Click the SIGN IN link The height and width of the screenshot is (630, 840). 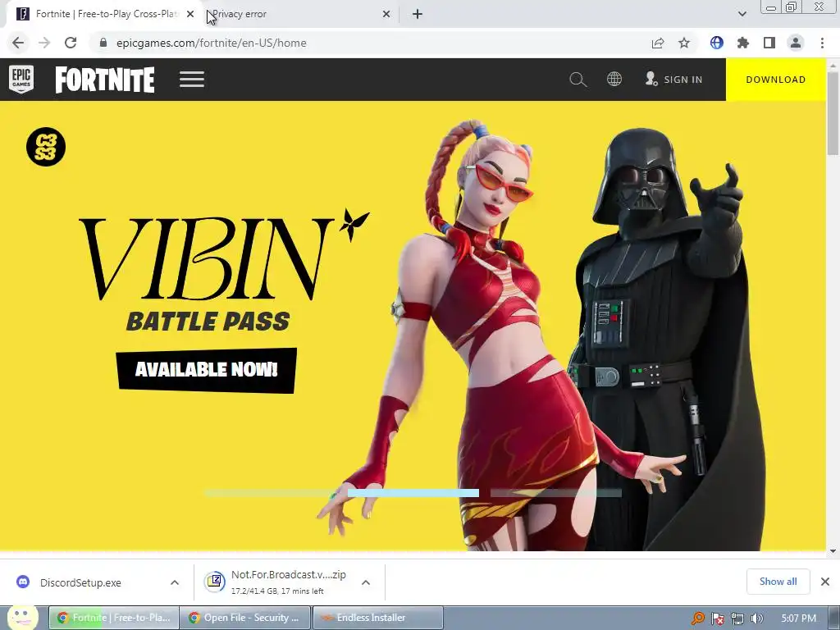[x=674, y=80]
